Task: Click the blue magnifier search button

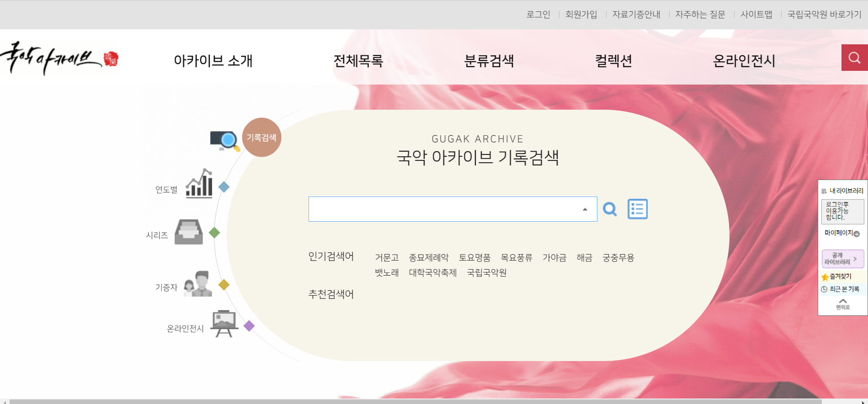Action: click(610, 209)
